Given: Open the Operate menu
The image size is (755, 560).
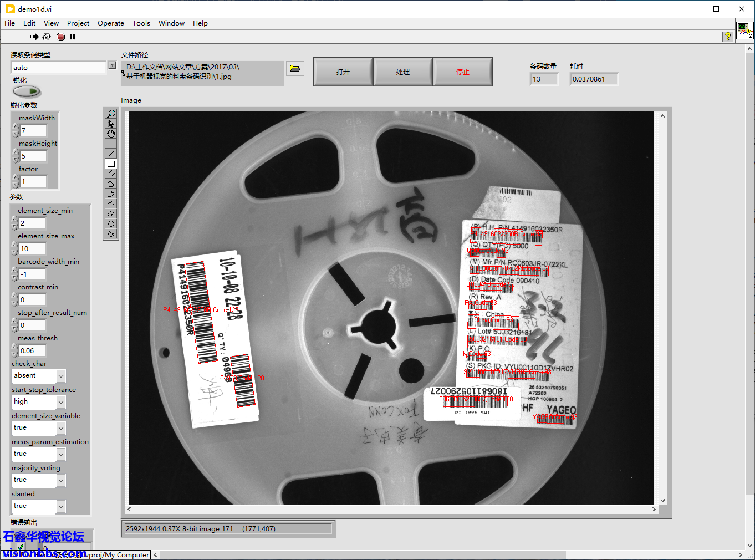Looking at the screenshot, I should pyautogui.click(x=111, y=23).
